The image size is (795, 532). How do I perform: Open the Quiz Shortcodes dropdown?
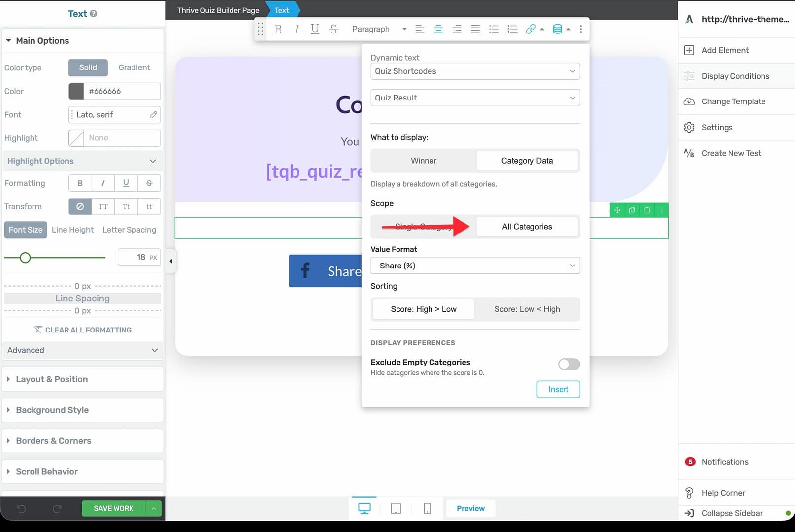(x=475, y=71)
